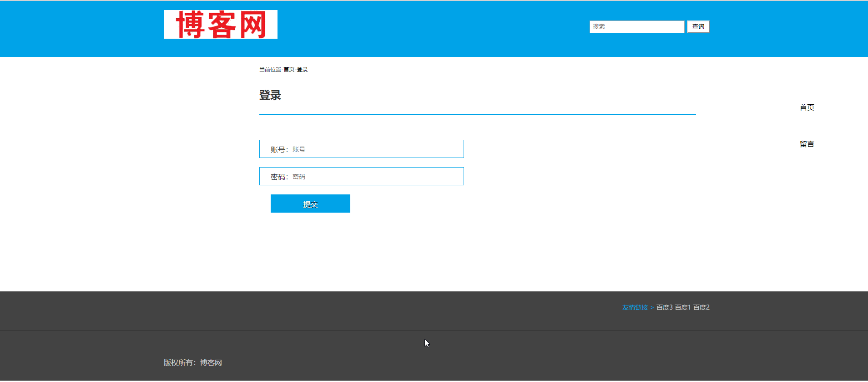Go to 首页 in right navigation

(807, 107)
